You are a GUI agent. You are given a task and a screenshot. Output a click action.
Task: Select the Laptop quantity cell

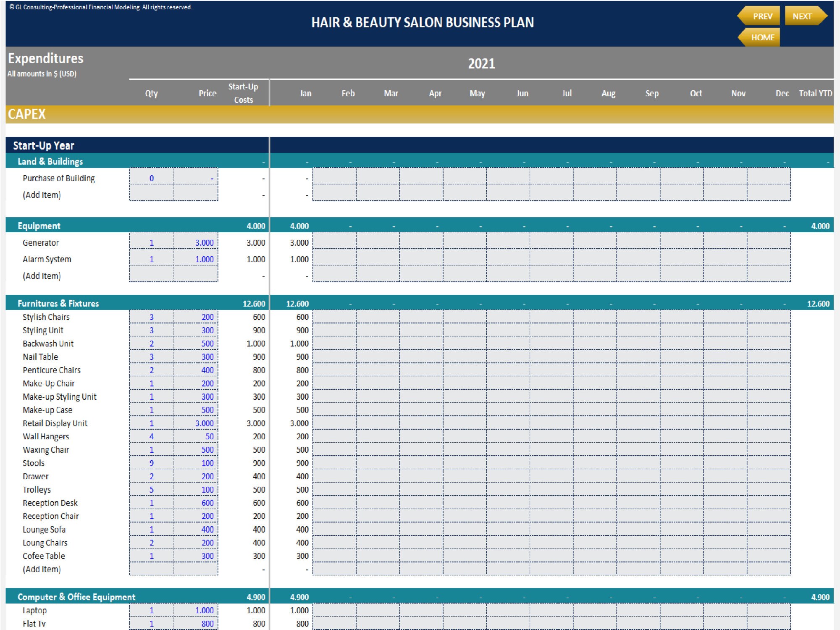(x=151, y=610)
